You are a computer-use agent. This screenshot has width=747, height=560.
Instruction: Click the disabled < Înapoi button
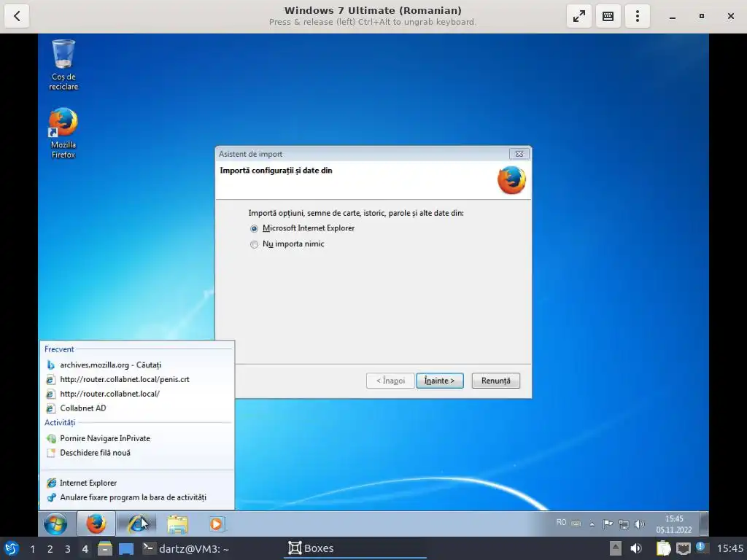pos(390,381)
